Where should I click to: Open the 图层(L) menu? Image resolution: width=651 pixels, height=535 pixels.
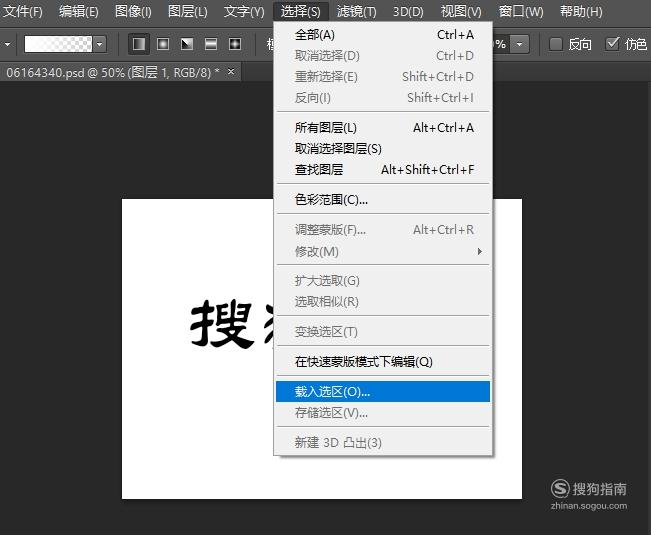(x=188, y=11)
